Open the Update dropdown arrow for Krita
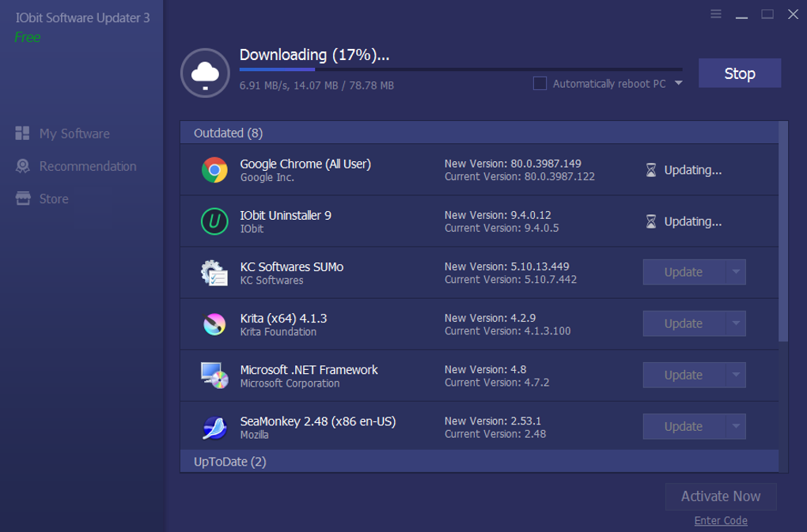The width and height of the screenshot is (807, 532). (736, 323)
